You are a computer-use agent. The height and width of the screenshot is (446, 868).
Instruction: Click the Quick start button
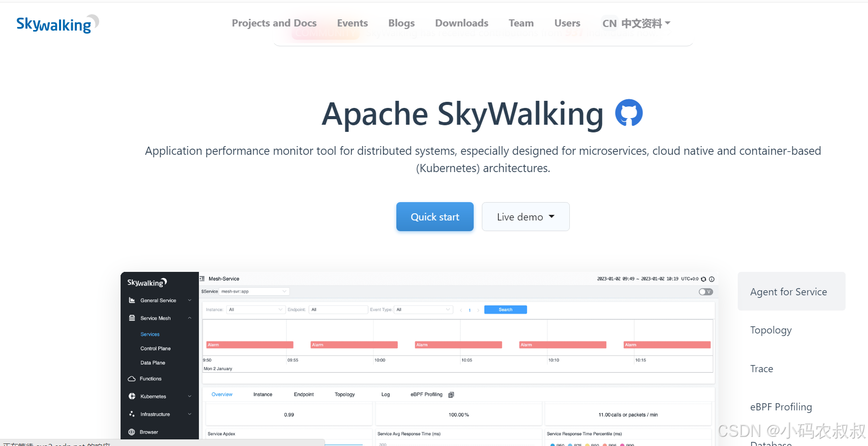435,217
